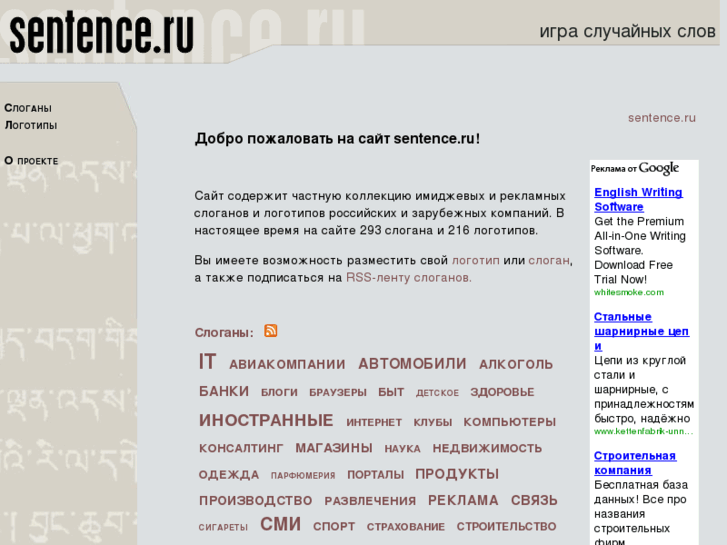Viewport: 727px width, 545px height.
Task: Select the СМИ tag
Action: tap(280, 524)
